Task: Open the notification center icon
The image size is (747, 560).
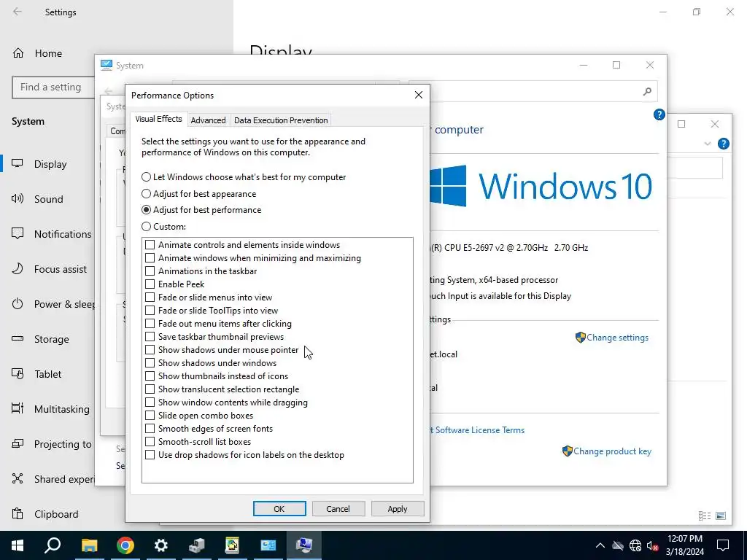Action: [723, 545]
